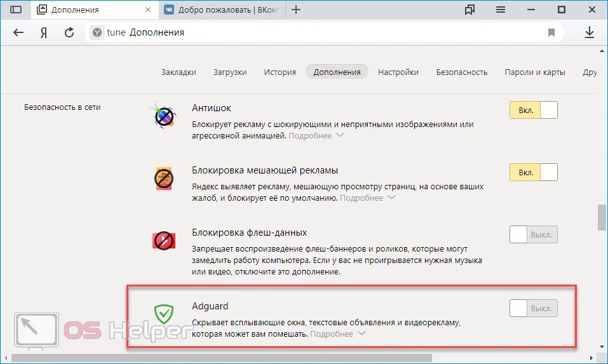The width and height of the screenshot is (608, 364).
Task: Open downloads arrow icon
Action: [x=590, y=32]
